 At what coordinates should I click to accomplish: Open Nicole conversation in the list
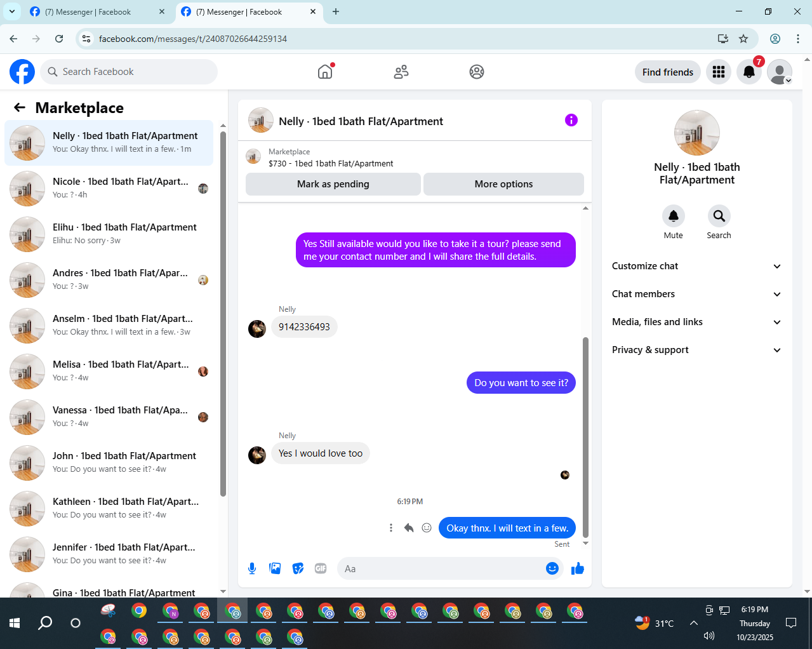tap(109, 189)
